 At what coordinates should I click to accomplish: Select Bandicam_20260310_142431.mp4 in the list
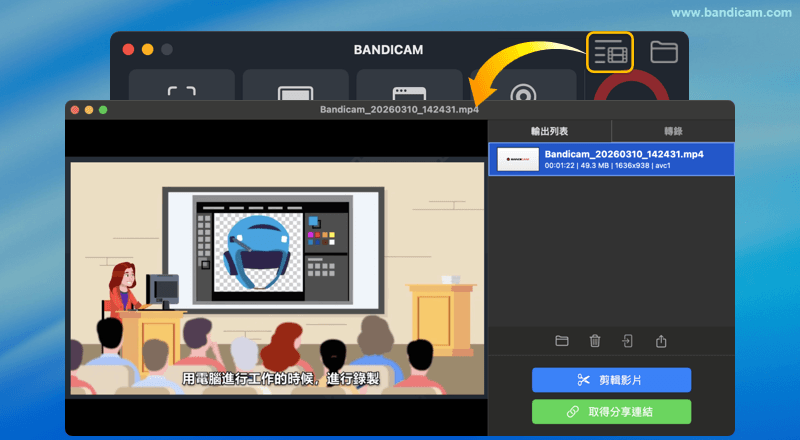click(623, 159)
